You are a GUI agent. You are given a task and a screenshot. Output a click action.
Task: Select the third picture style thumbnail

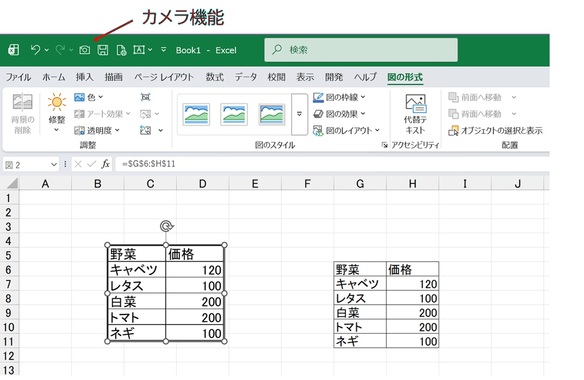272,114
